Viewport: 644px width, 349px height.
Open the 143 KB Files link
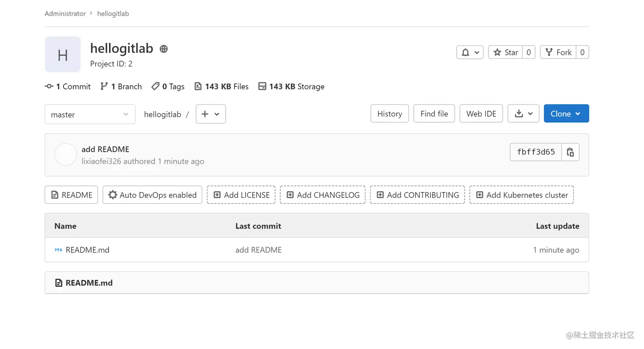pos(221,87)
